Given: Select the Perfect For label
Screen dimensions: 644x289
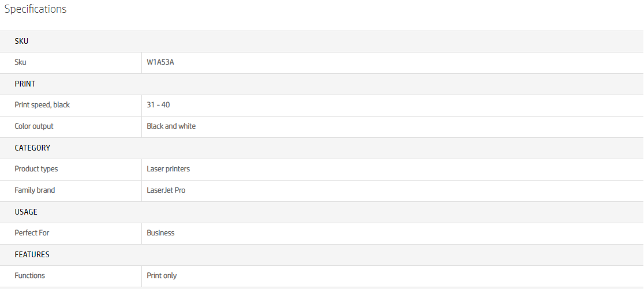Looking at the screenshot, I should click(x=32, y=233).
